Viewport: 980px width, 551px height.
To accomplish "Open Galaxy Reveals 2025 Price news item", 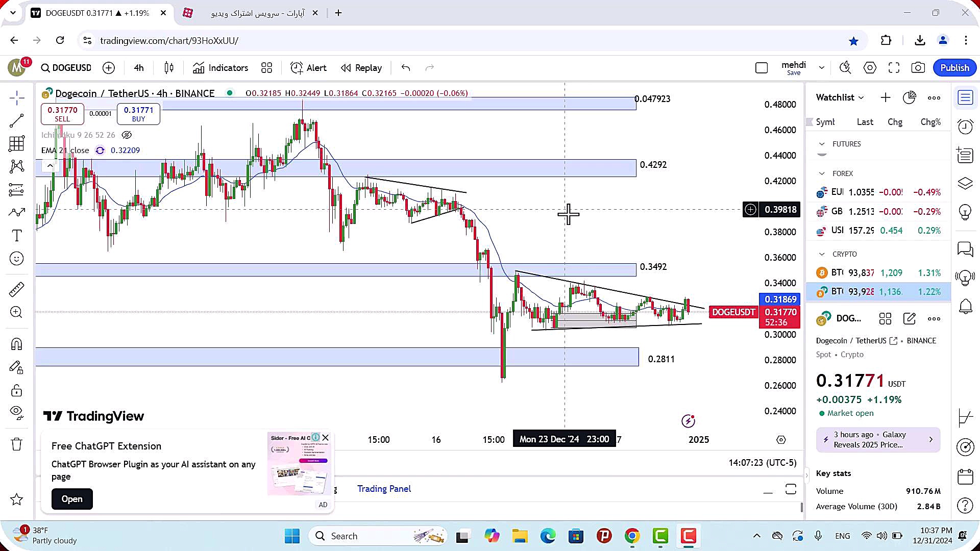I will coord(877,439).
